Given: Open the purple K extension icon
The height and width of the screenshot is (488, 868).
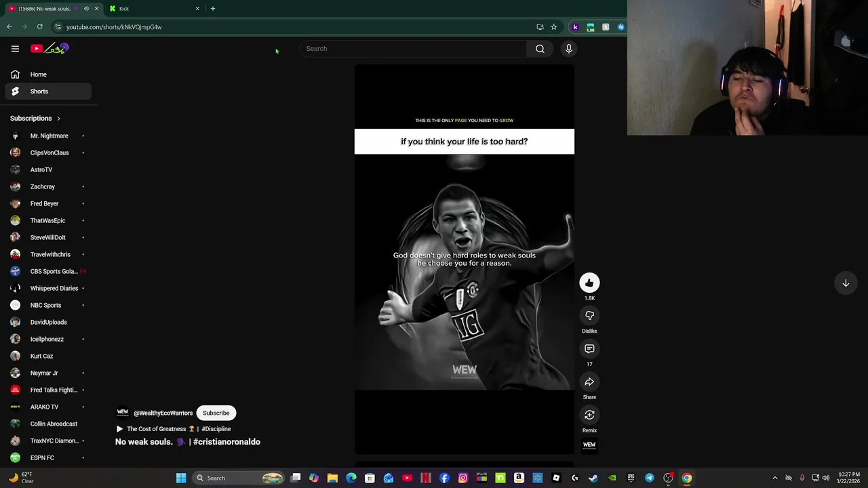Looking at the screenshot, I should coord(575,27).
